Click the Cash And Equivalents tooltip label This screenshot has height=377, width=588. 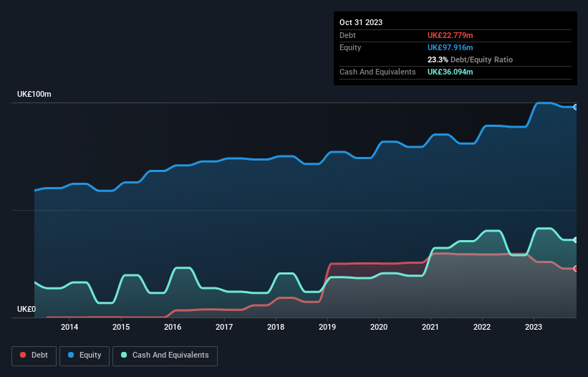[x=377, y=72]
